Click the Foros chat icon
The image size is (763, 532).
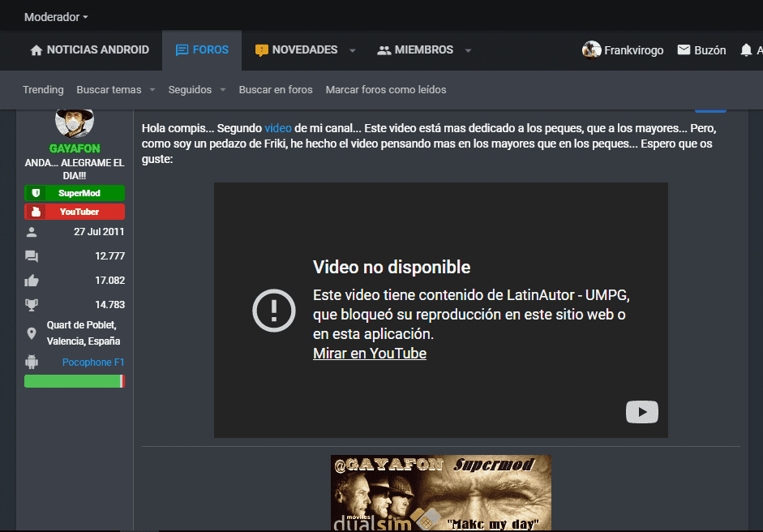[182, 50]
